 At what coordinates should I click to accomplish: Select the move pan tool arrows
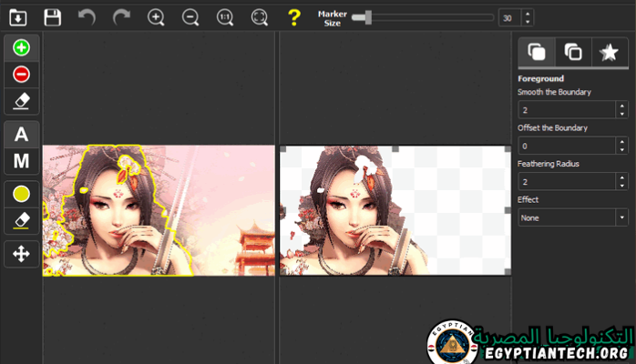[22, 254]
